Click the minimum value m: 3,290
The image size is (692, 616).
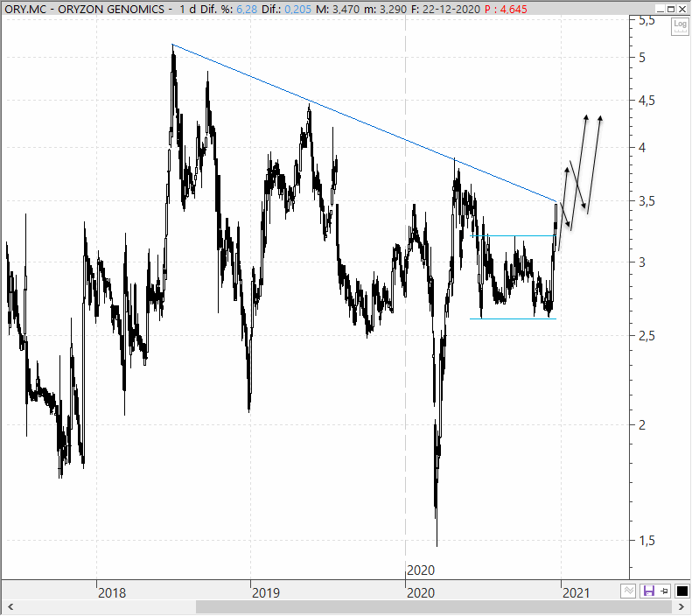click(385, 9)
